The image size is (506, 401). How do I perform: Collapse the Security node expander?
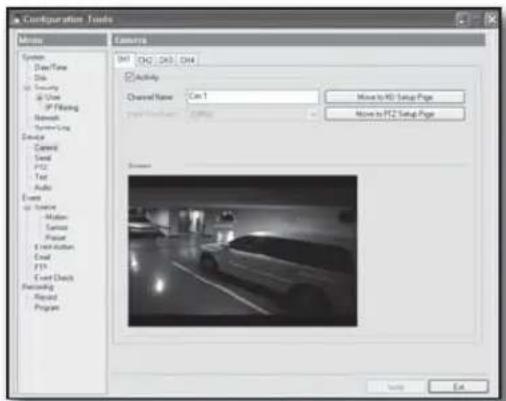click(27, 88)
